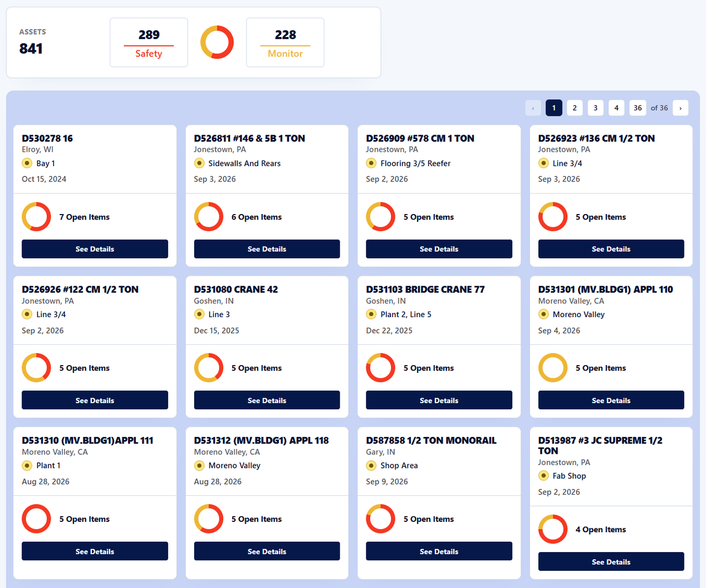This screenshot has width=706, height=588.
Task: Click the D531103 BRIDGE CRANE 77 title
Action: [425, 290]
